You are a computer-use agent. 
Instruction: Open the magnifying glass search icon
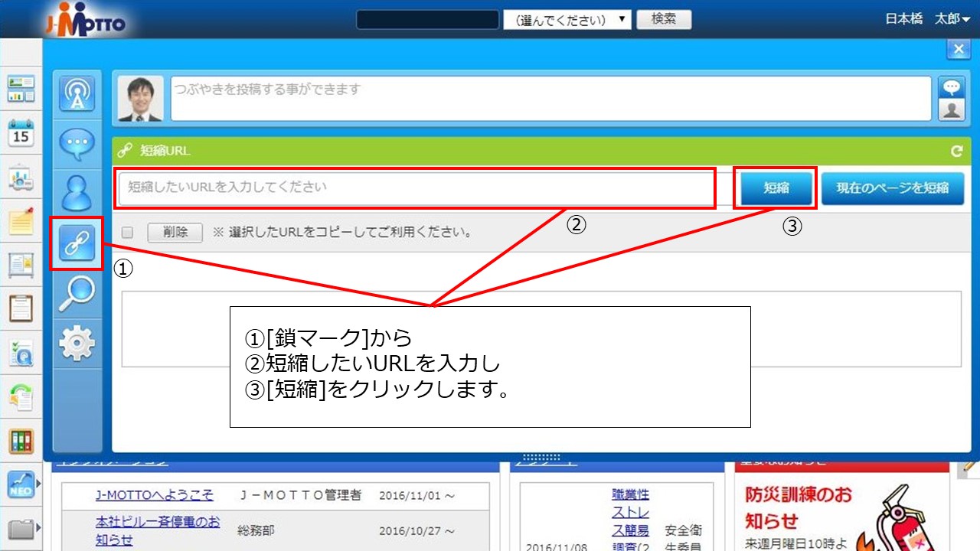coord(77,294)
